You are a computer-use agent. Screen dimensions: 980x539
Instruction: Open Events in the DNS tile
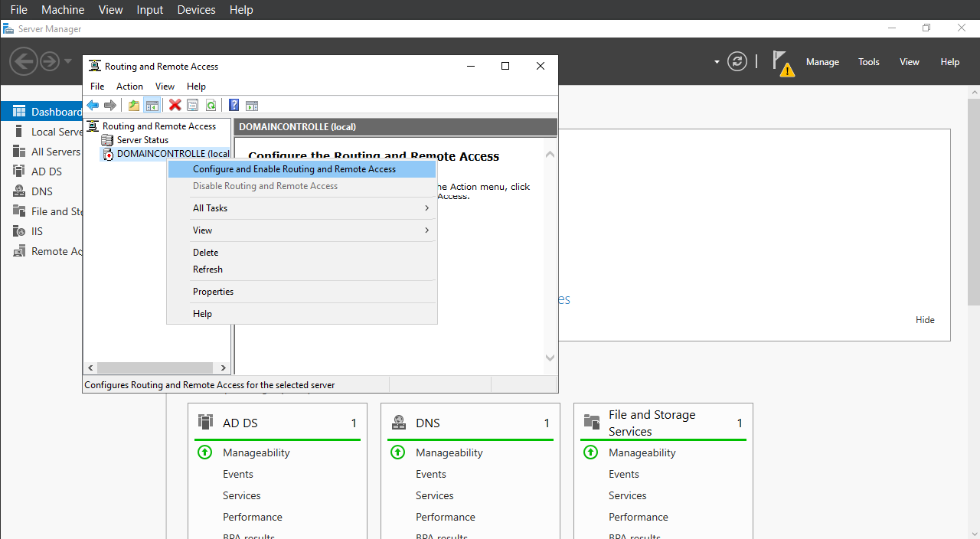(x=431, y=474)
